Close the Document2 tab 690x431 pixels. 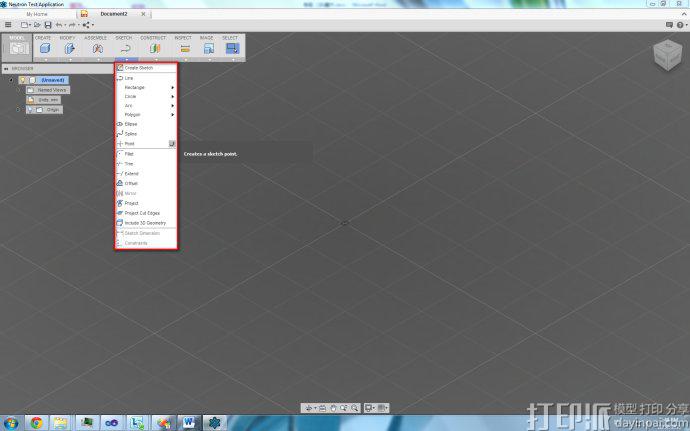point(143,14)
